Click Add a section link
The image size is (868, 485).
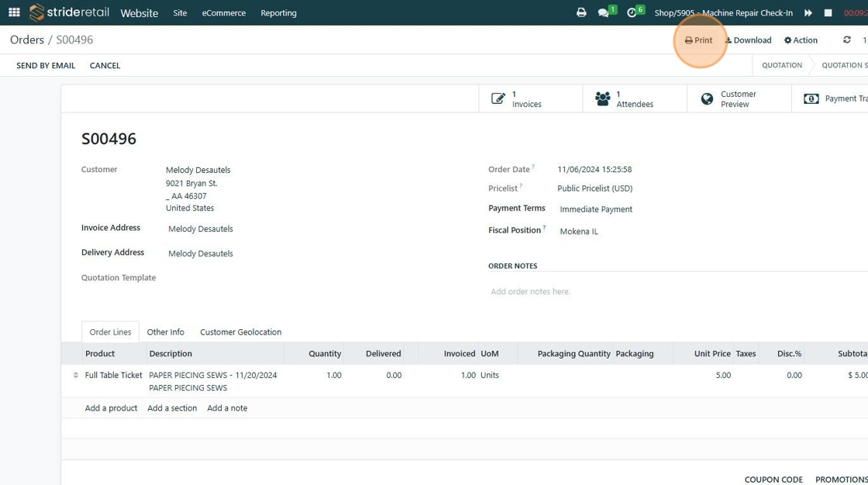point(172,408)
